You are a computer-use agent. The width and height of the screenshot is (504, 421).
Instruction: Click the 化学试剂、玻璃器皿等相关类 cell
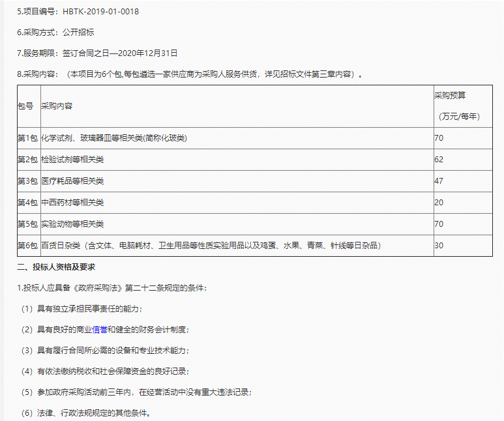coord(114,138)
